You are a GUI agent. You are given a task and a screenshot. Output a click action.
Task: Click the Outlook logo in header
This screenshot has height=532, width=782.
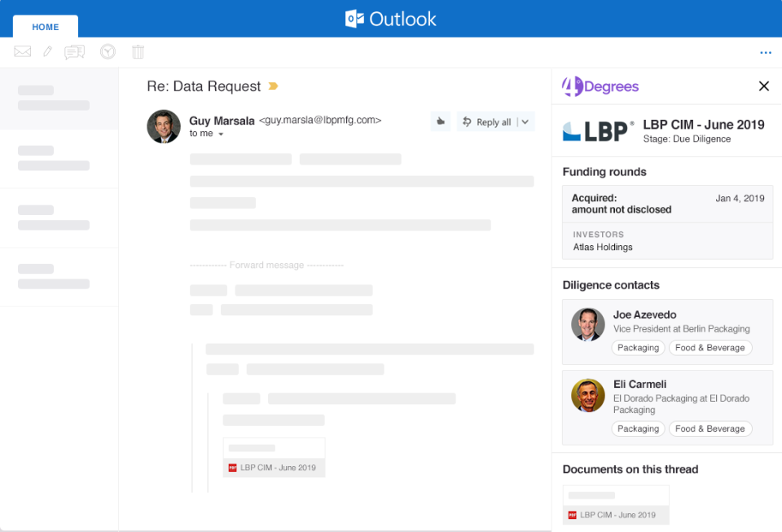[390, 19]
